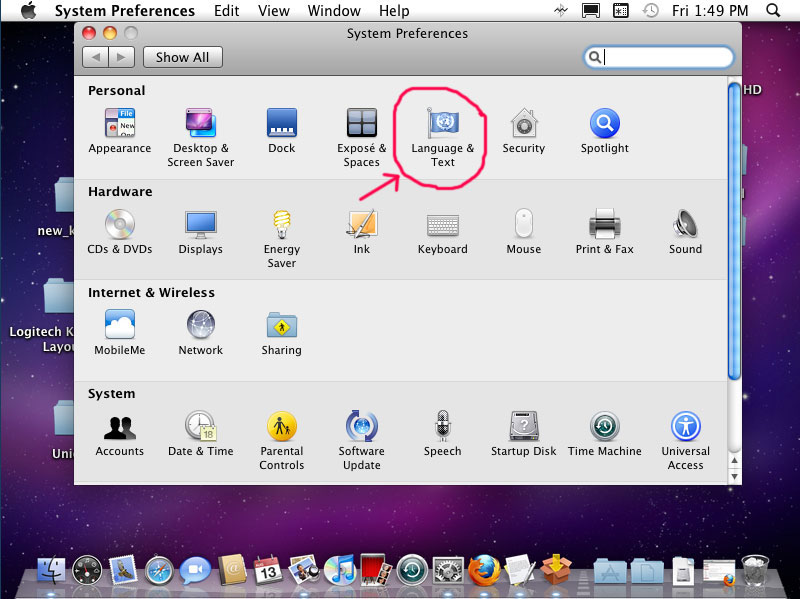
Task: Launch Finder from the Dock
Action: coord(51,570)
